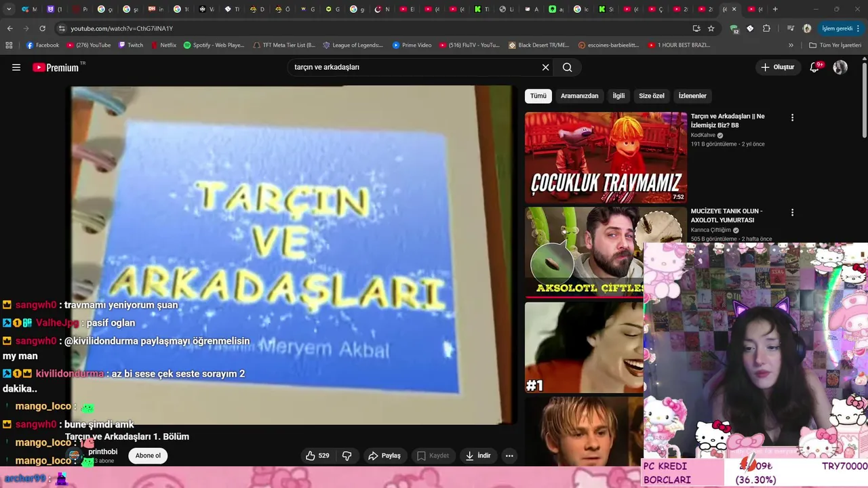Image resolution: width=868 pixels, height=488 pixels.
Task: Open KodKahve channel name
Action: coord(702,135)
